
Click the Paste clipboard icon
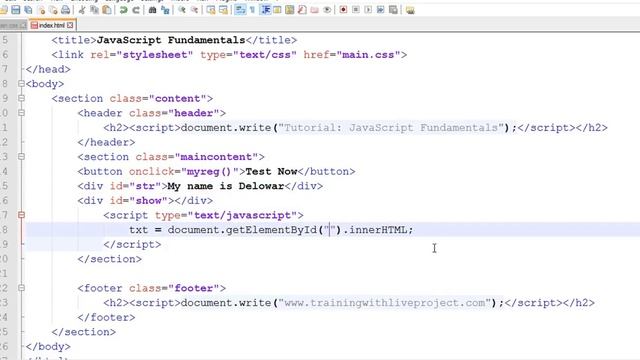[x=107, y=10]
